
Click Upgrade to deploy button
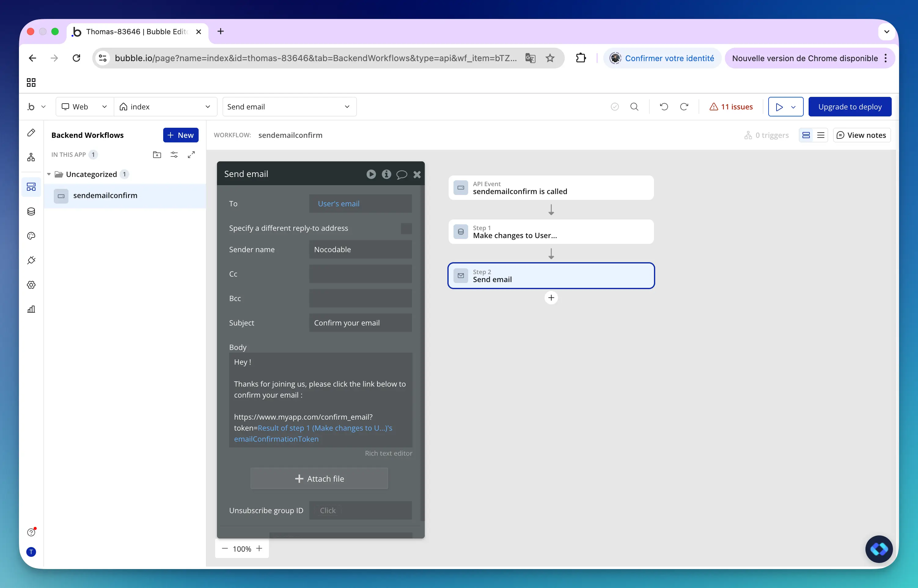coord(850,107)
